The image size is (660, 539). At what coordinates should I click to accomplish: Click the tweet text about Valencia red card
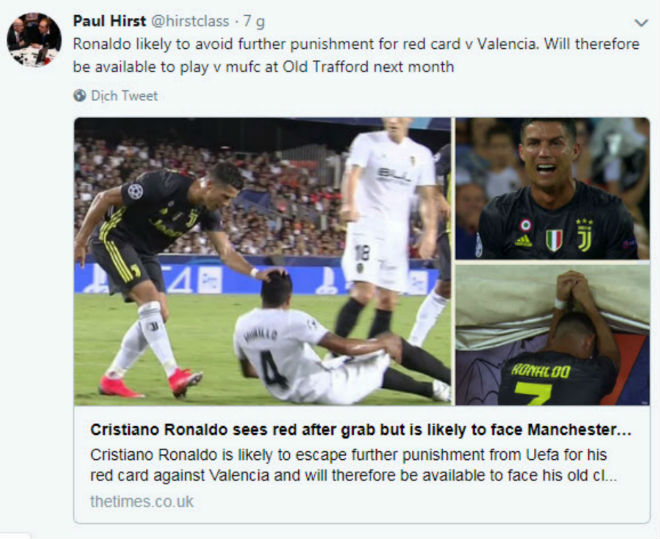(356, 44)
